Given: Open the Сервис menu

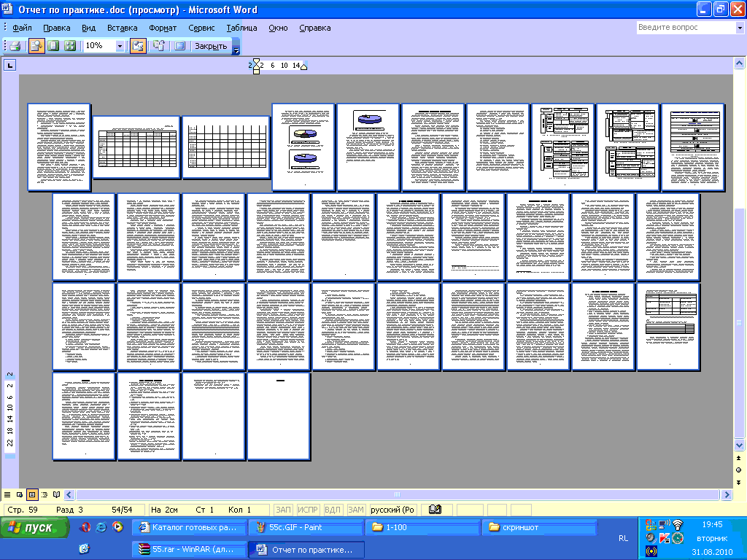Looking at the screenshot, I should pos(201,28).
